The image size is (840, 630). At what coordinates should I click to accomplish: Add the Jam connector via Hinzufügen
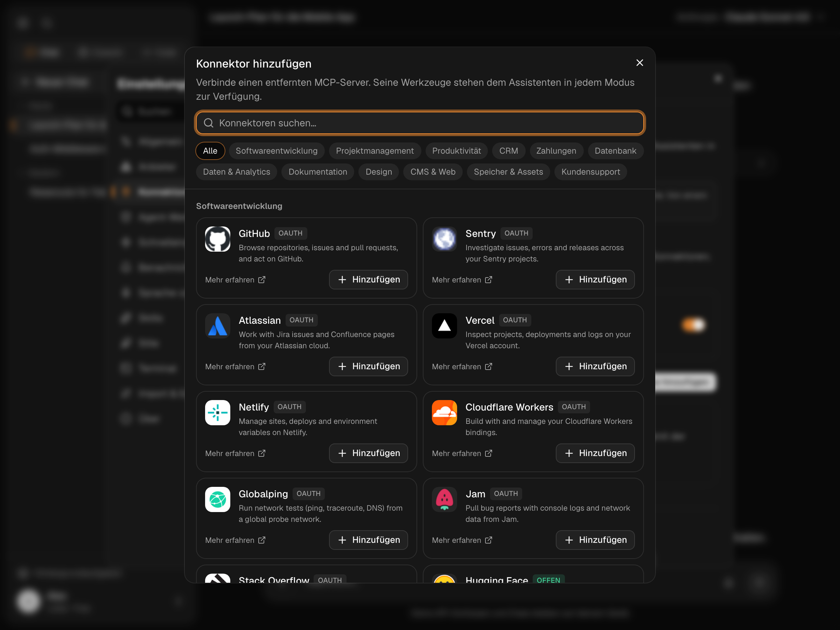point(595,540)
